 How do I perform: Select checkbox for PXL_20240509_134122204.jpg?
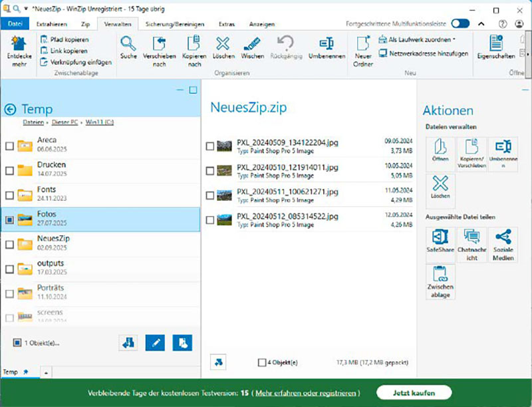pos(210,146)
